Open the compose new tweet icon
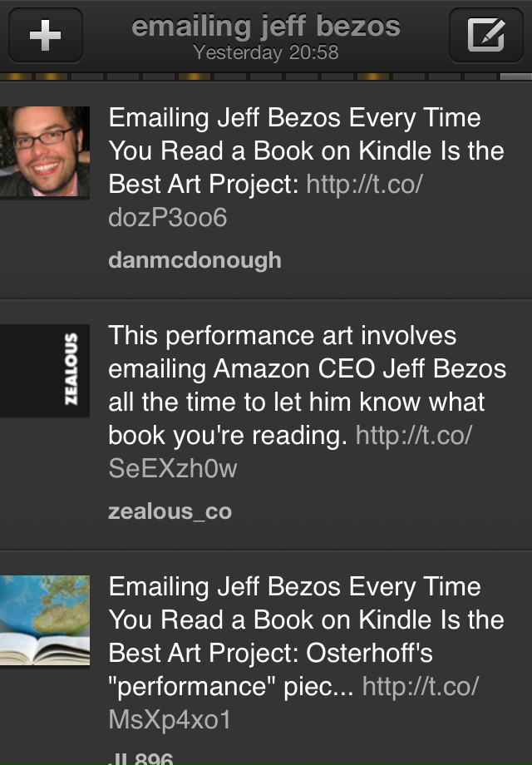Viewport: 532px width, 765px height. click(x=485, y=35)
